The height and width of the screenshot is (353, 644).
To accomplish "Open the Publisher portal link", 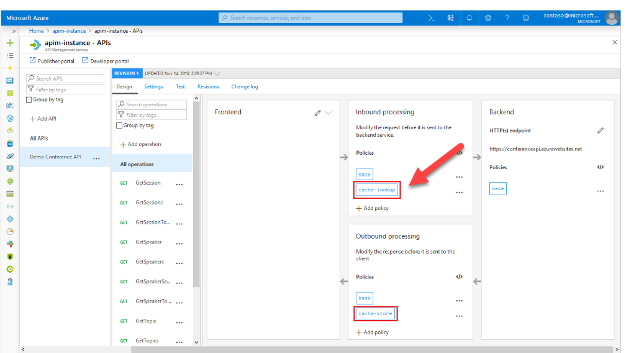I will (52, 61).
